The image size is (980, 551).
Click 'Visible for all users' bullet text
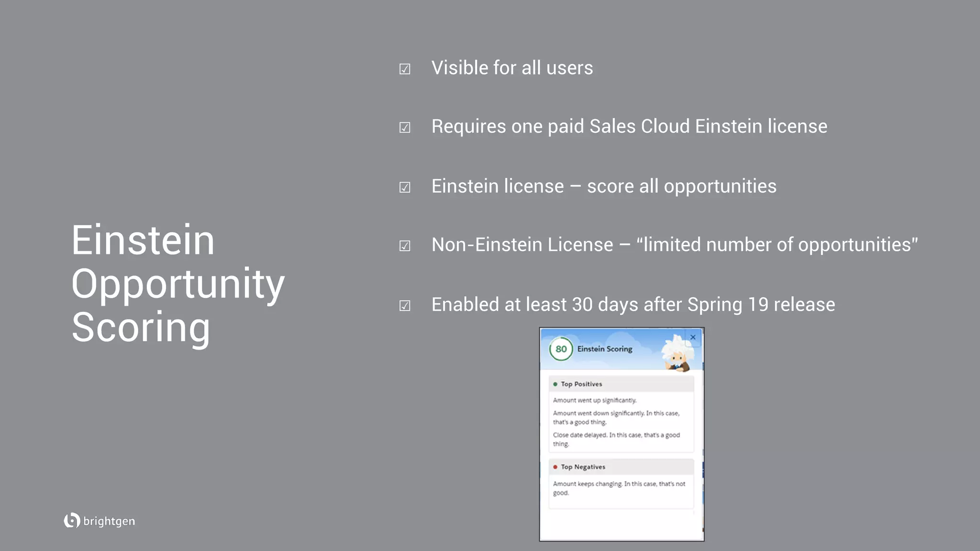tap(512, 68)
